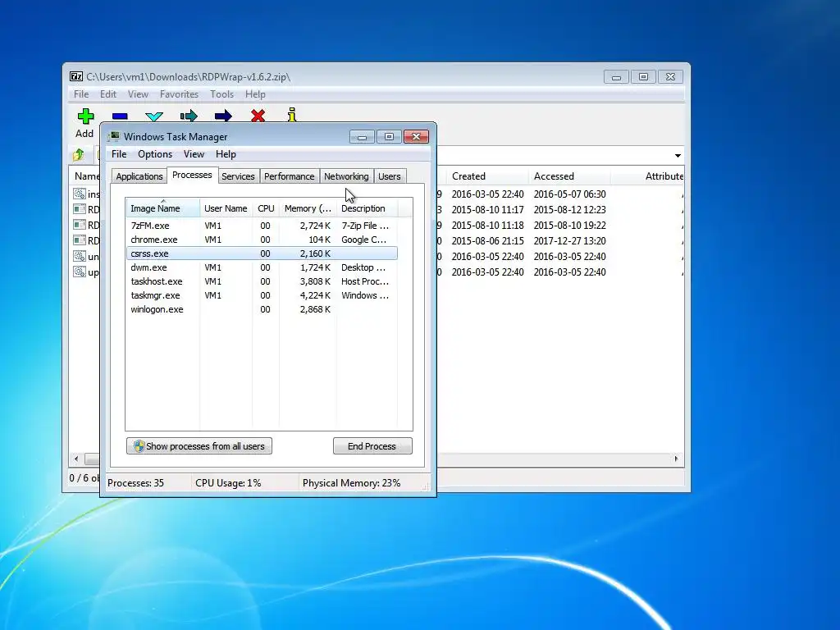840x630 pixels.
Task: Select the 7zFM.exe process row
Action: (262, 226)
